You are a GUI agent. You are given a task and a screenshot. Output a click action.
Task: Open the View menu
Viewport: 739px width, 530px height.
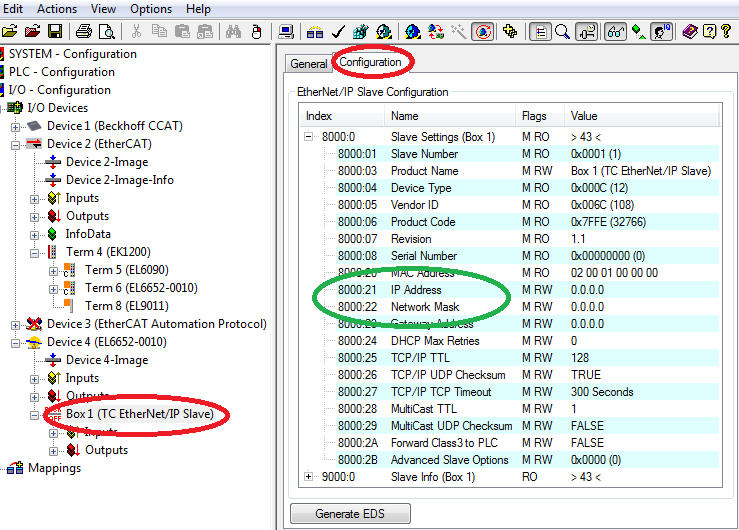point(103,9)
